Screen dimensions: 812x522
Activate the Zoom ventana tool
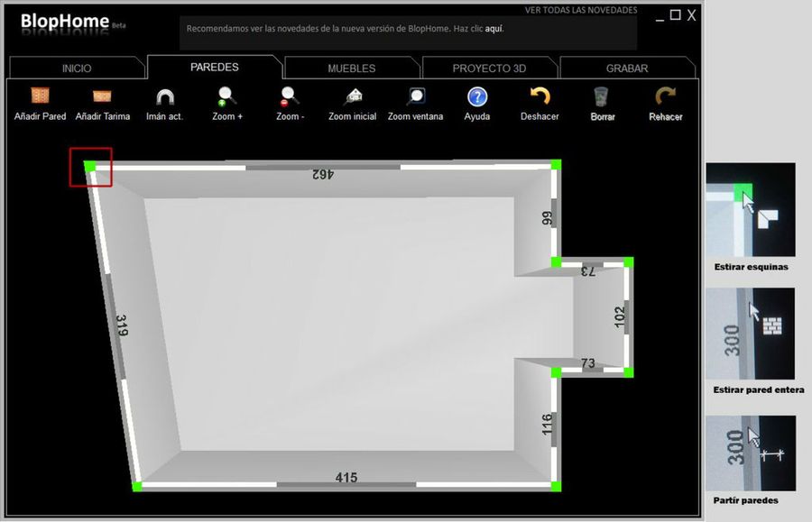(415, 96)
